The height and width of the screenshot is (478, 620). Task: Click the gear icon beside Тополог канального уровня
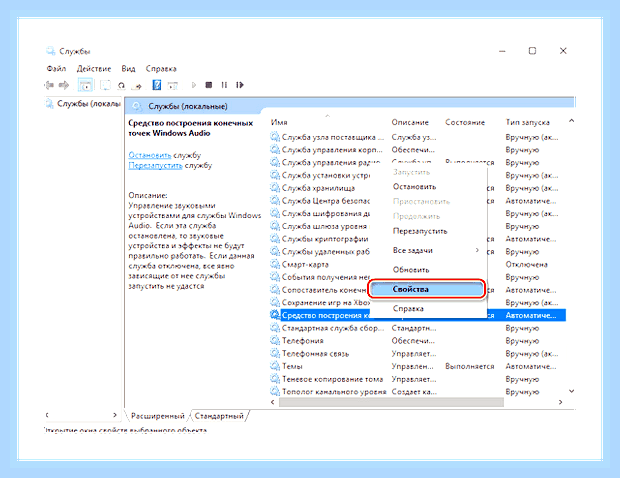275,391
